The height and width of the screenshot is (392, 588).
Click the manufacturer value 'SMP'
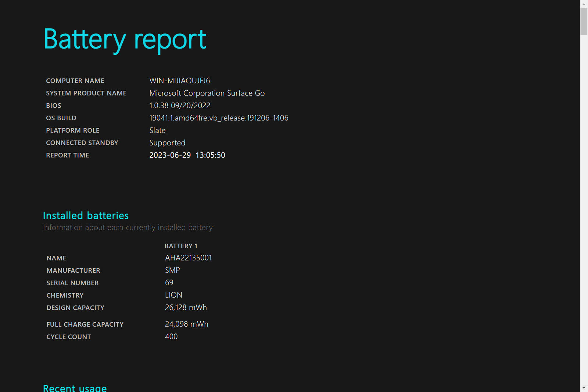[172, 270]
